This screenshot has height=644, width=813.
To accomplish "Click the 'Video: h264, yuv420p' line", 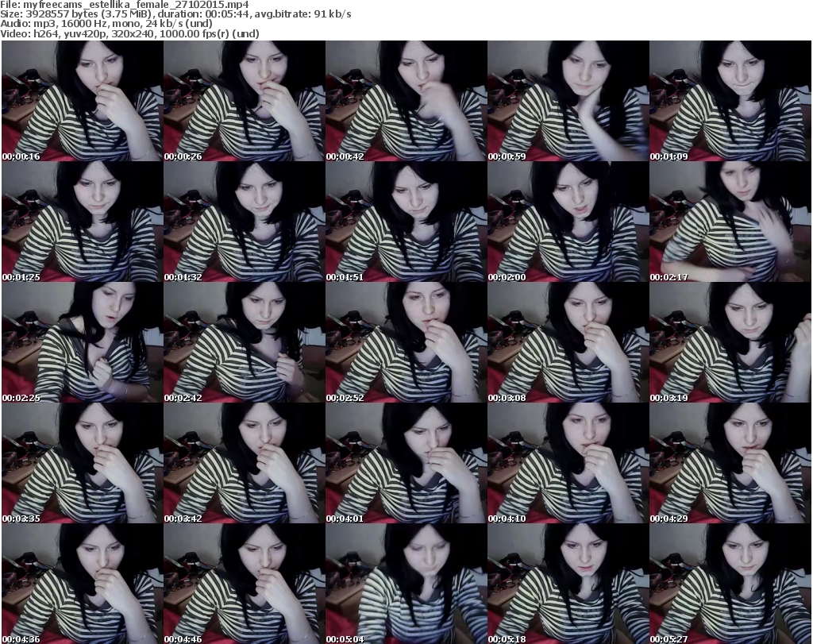I will (x=129, y=33).
